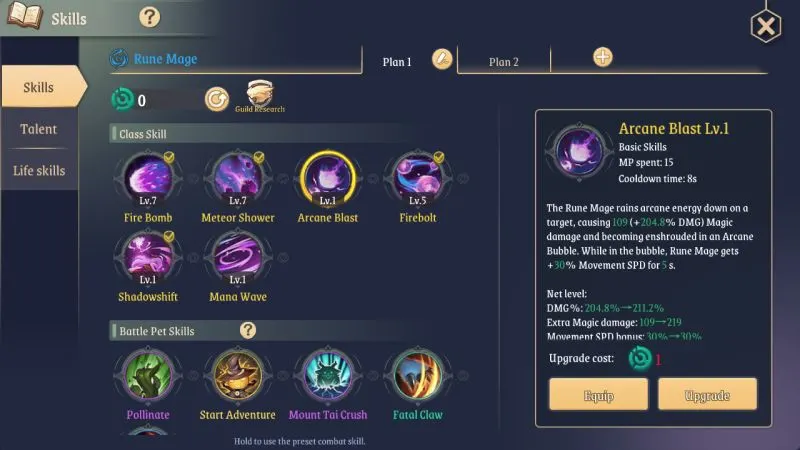The height and width of the screenshot is (450, 800).
Task: Choose the Pollinate battle pet skill
Action: [x=148, y=375]
